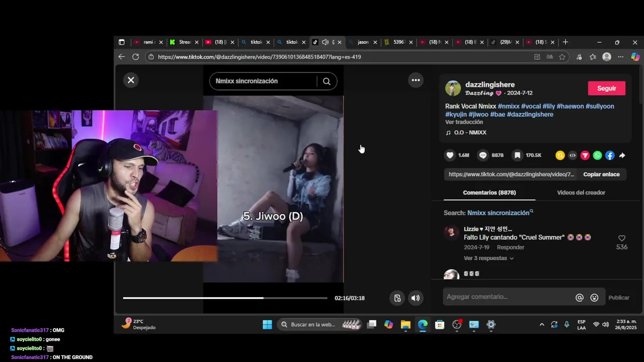The height and width of the screenshot is (362, 644).
Task: Close the TikTok video viewer
Action: point(131,80)
